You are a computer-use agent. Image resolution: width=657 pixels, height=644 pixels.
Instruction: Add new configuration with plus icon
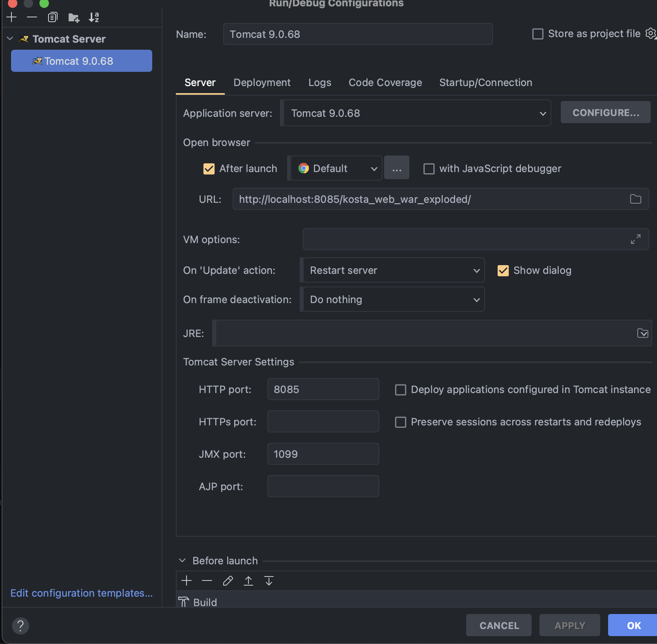tap(12, 17)
